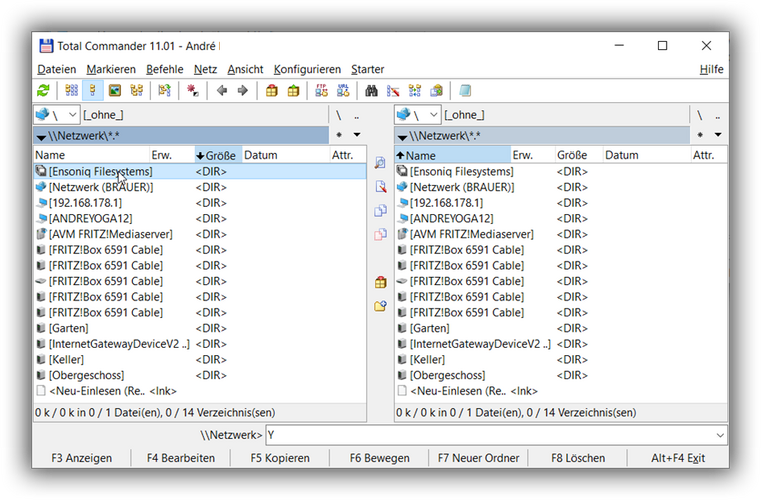Unpack files using the green-arrow box toolbar icon

click(x=293, y=91)
